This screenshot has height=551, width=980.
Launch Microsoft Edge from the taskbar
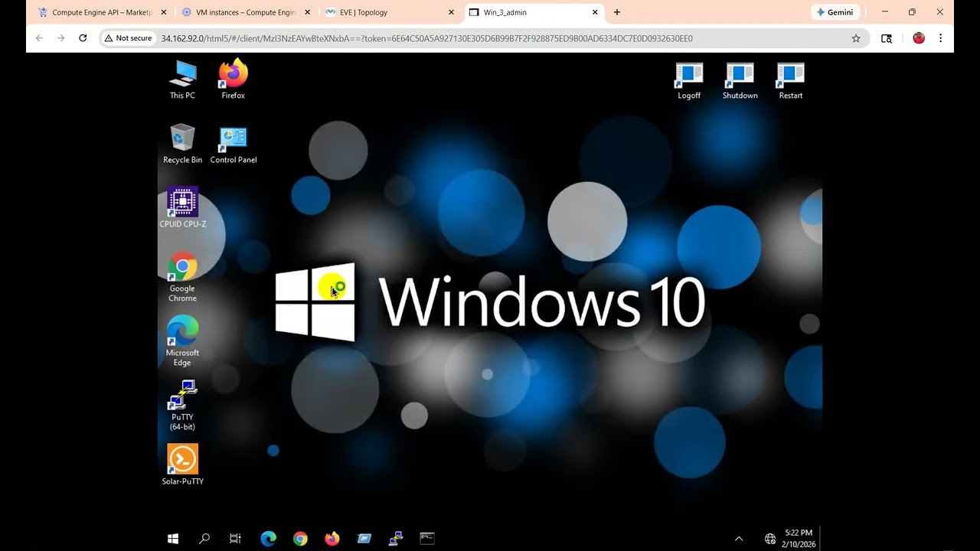coord(268,539)
